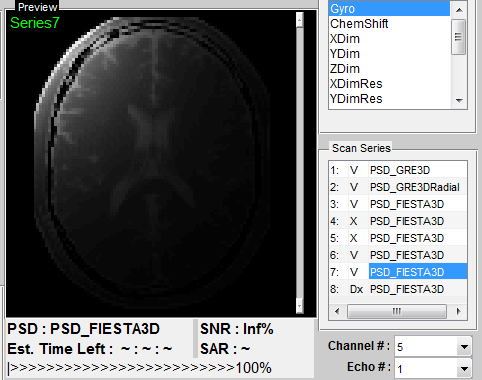The height and width of the screenshot is (380, 482).
Task: Select scan series 6 PSD_FIESTA3D
Action: pyautogui.click(x=398, y=255)
